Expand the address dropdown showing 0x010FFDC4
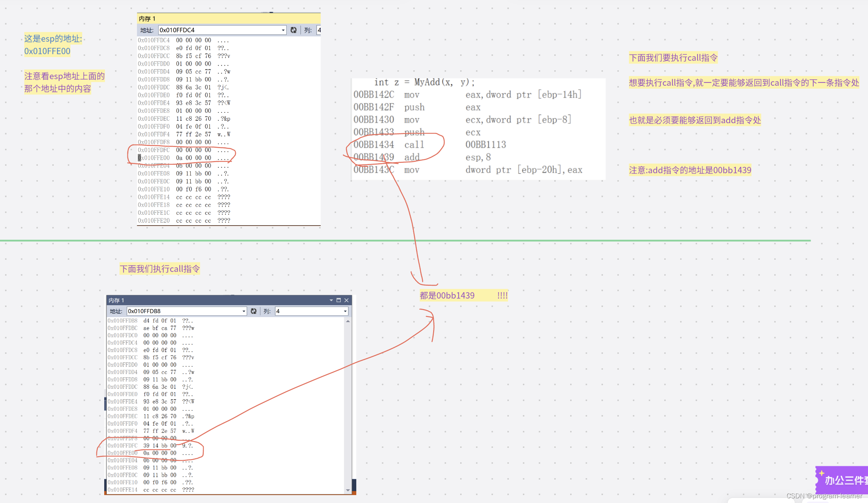Viewport: 868px width, 503px height. (283, 30)
